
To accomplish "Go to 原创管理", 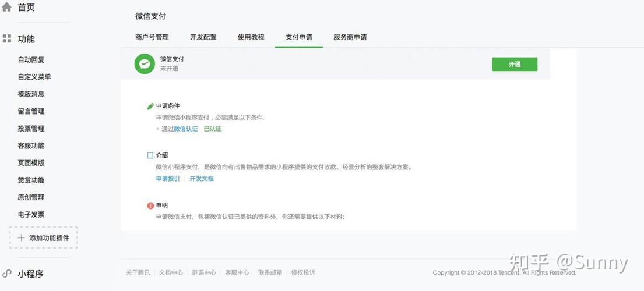I will 31,197.
